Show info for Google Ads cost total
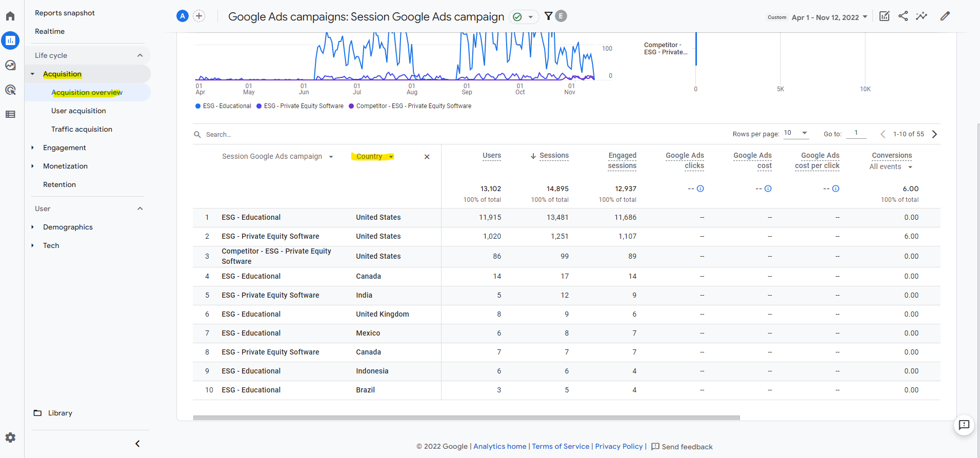 point(768,189)
